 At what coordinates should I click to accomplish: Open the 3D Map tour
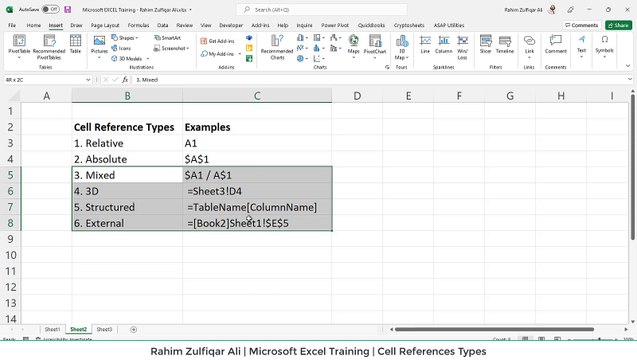[402, 47]
